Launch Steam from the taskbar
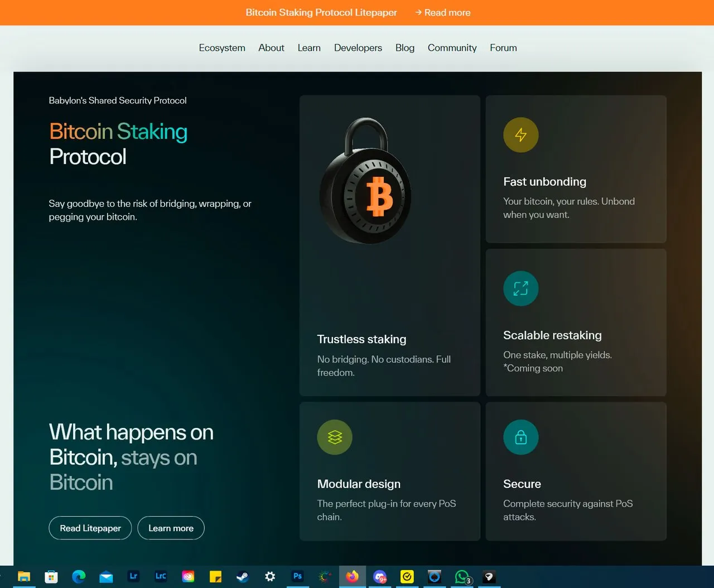Screen dimensions: 714x588 tap(243, 577)
